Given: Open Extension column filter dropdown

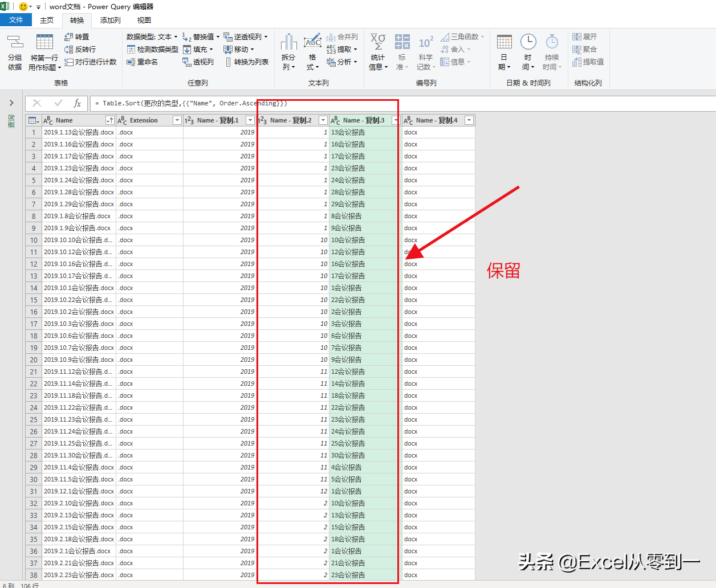Looking at the screenshot, I should click(x=177, y=120).
